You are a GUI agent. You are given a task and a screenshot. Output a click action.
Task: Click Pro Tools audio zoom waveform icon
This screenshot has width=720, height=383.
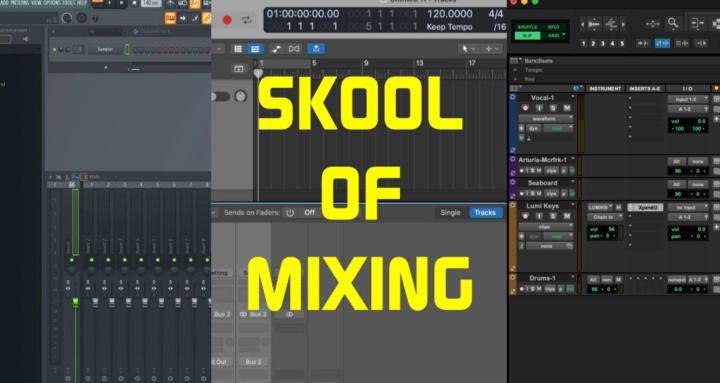pyautogui.click(x=594, y=24)
